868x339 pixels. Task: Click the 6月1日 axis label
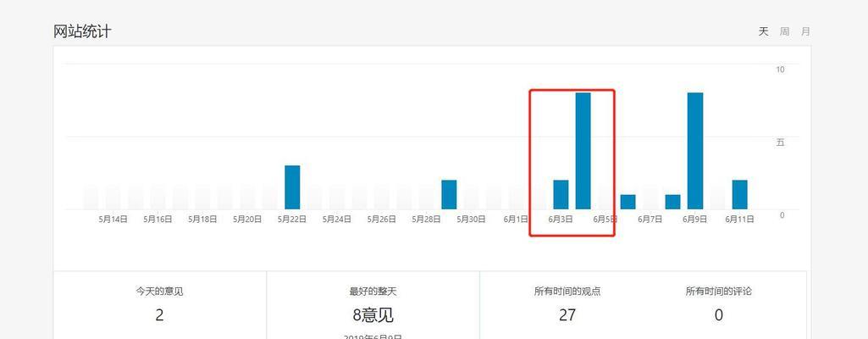pos(516,220)
